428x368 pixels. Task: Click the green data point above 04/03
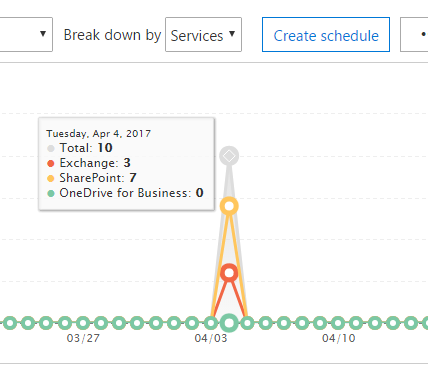pyautogui.click(x=210, y=323)
